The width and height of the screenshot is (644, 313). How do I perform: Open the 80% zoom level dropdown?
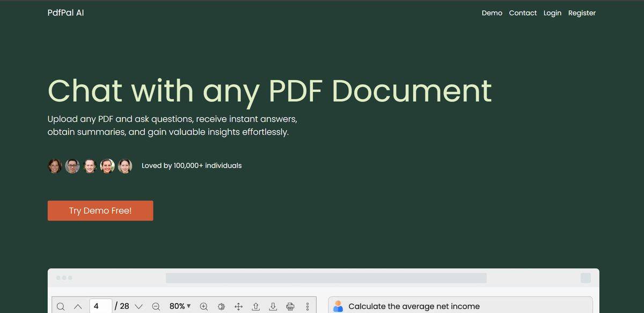click(x=180, y=306)
